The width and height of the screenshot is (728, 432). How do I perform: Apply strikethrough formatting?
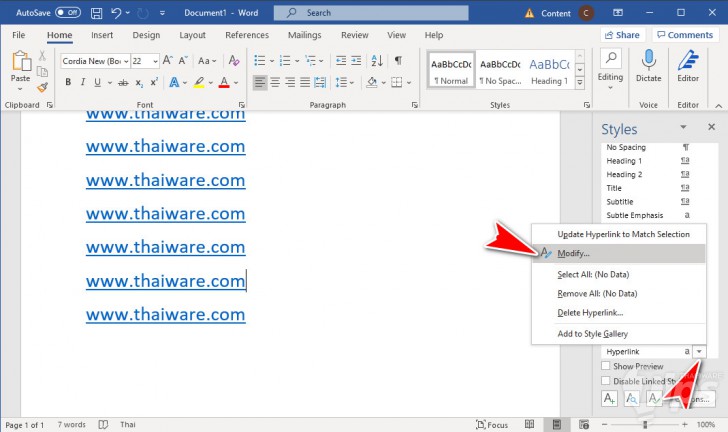[x=123, y=83]
